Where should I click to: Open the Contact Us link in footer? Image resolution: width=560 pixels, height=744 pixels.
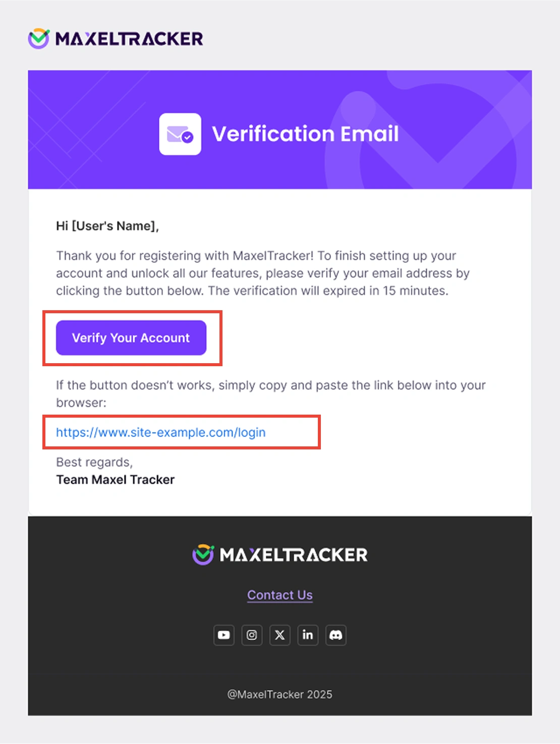(280, 595)
